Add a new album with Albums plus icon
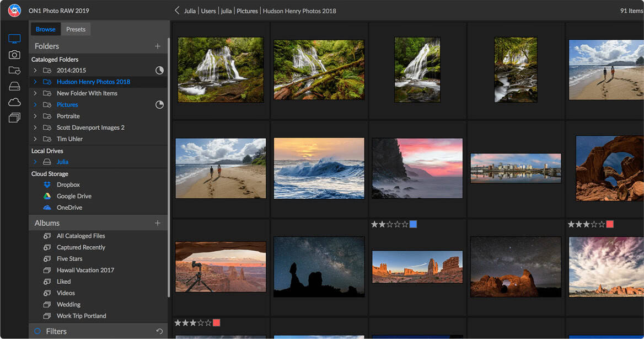 click(158, 223)
